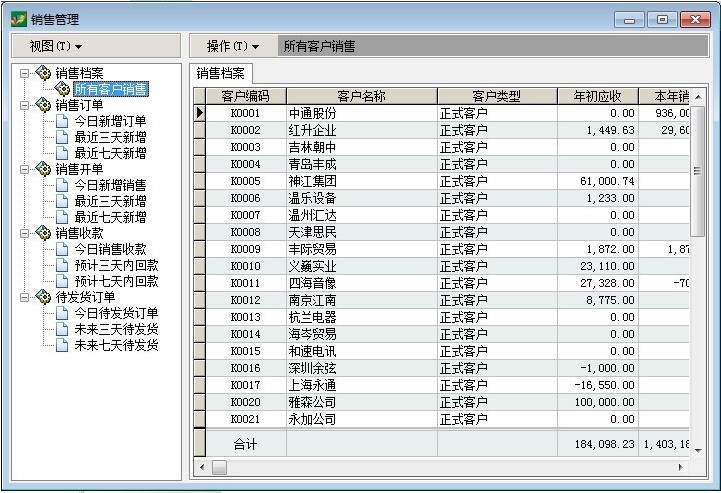Collapse the 销售开单 tree node
Screen dimensions: 721x493
pyautogui.click(x=24, y=169)
